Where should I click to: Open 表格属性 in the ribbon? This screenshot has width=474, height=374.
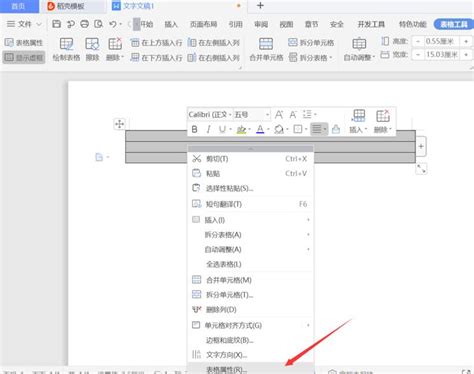click(24, 43)
